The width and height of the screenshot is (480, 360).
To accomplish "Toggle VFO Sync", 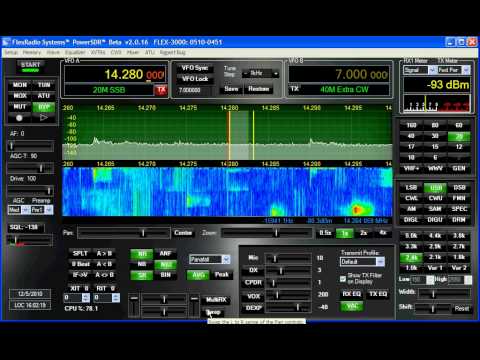I will pyautogui.click(x=195, y=68).
